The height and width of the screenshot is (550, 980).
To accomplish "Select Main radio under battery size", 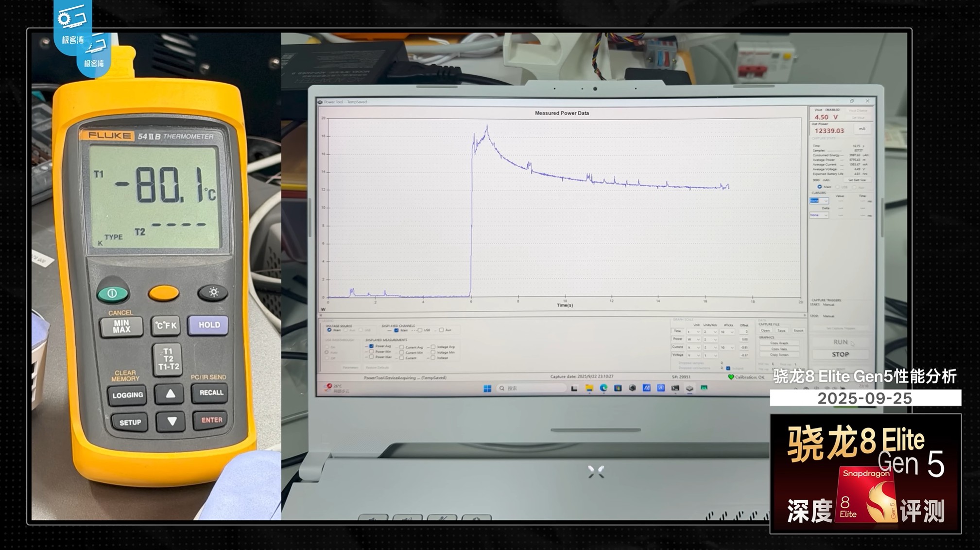I will click(x=820, y=187).
